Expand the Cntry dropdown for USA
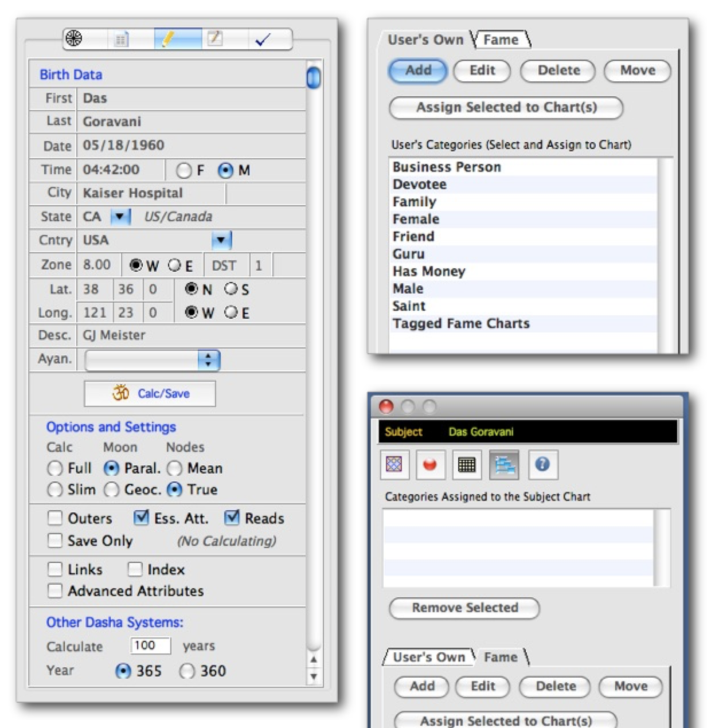719x728 pixels. (221, 240)
